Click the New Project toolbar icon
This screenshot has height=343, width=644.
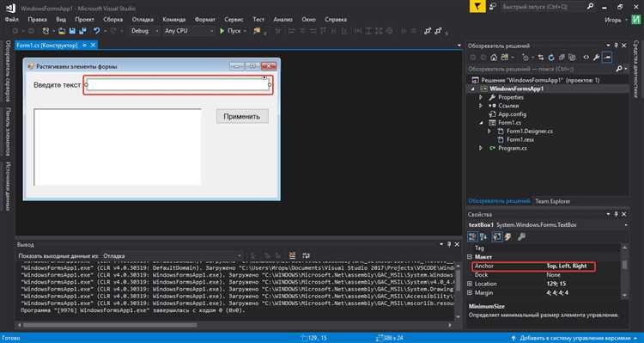[46, 31]
